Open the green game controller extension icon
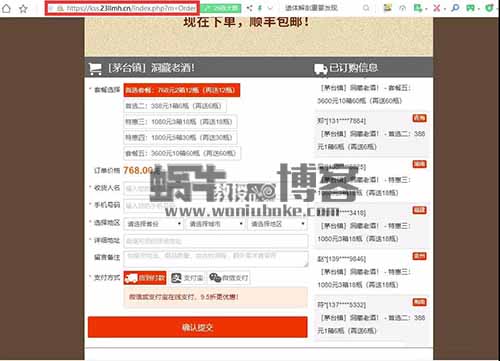The height and width of the screenshot is (361, 500). coord(471,8)
